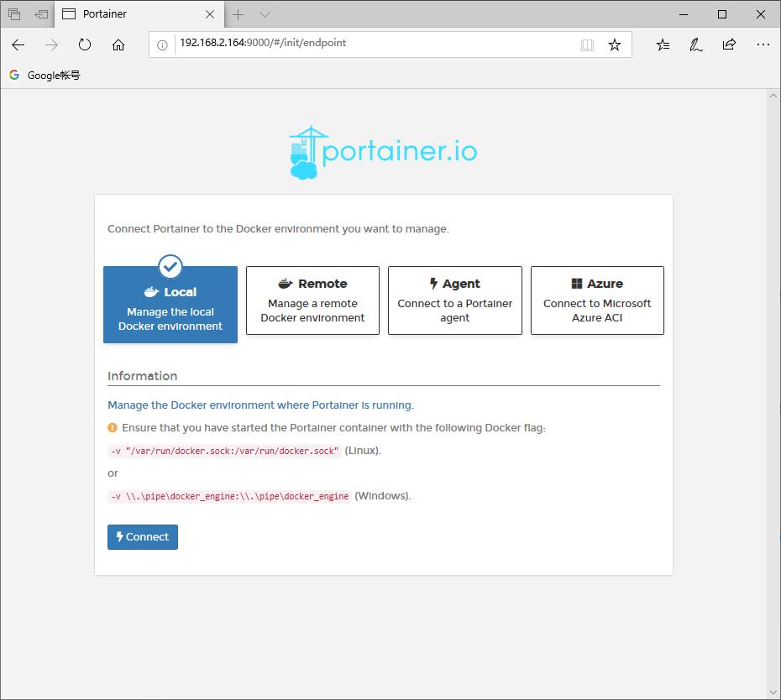Open the Favorites hub icon
This screenshot has width=781, height=700.
tap(663, 45)
